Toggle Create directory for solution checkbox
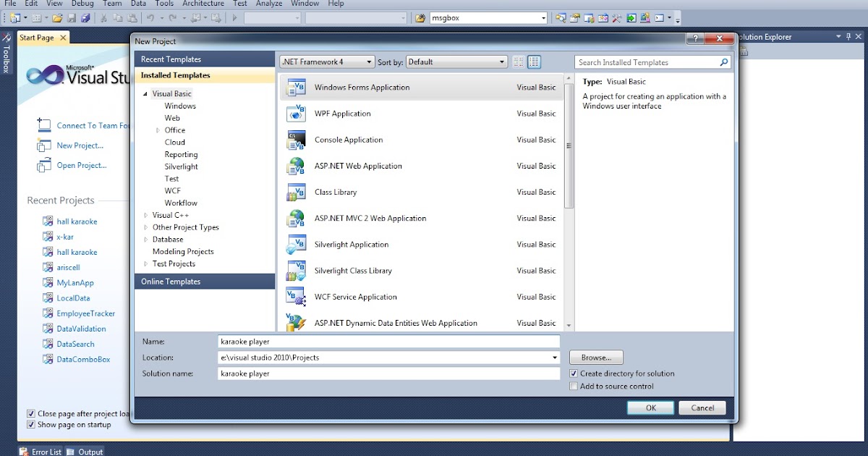Viewport: 868px width, 456px height. tap(574, 373)
